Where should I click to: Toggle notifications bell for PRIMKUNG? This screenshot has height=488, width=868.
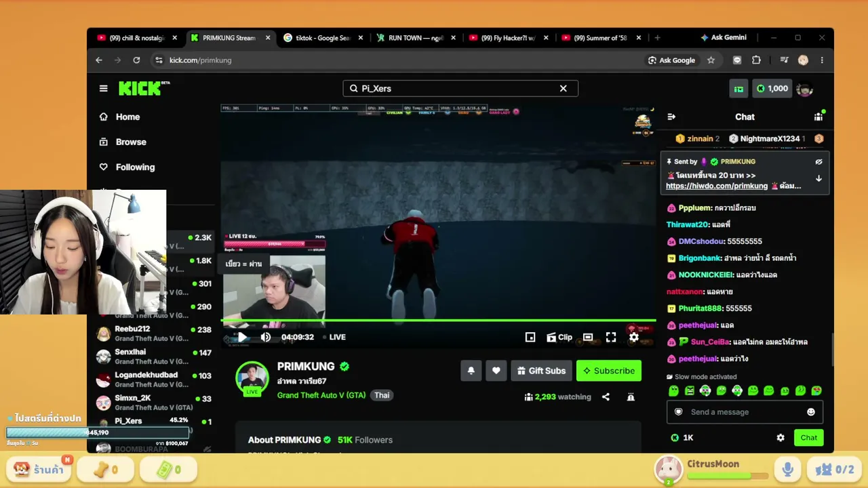(471, 371)
